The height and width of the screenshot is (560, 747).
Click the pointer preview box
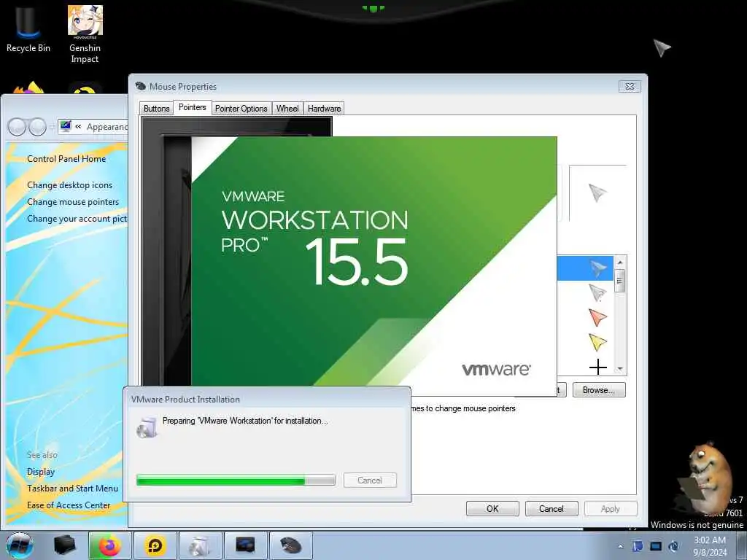pyautogui.click(x=597, y=192)
